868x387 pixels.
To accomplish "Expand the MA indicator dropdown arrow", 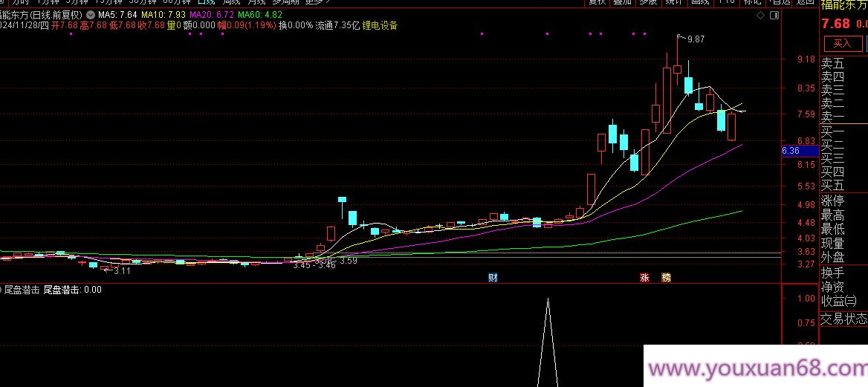I will [x=91, y=15].
